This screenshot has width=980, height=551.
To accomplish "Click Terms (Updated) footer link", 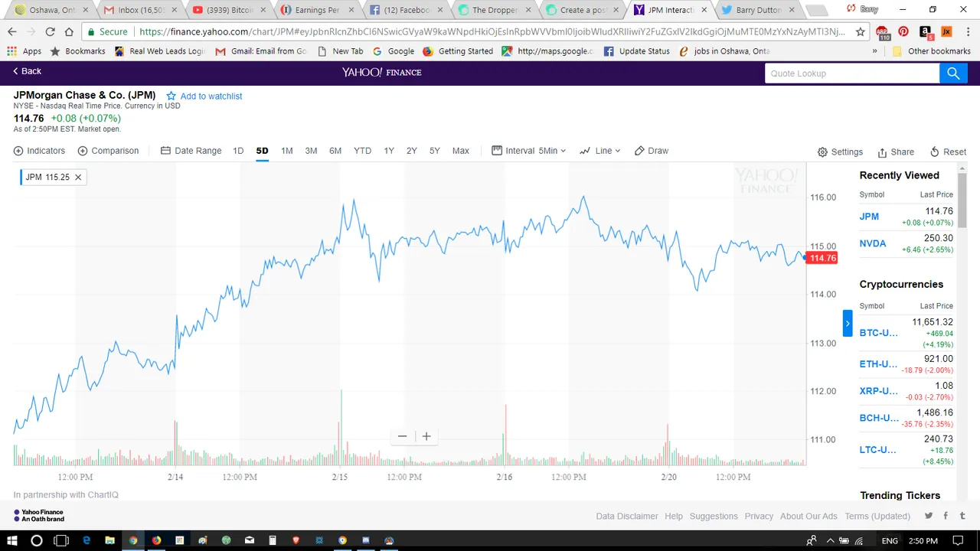I will [877, 516].
